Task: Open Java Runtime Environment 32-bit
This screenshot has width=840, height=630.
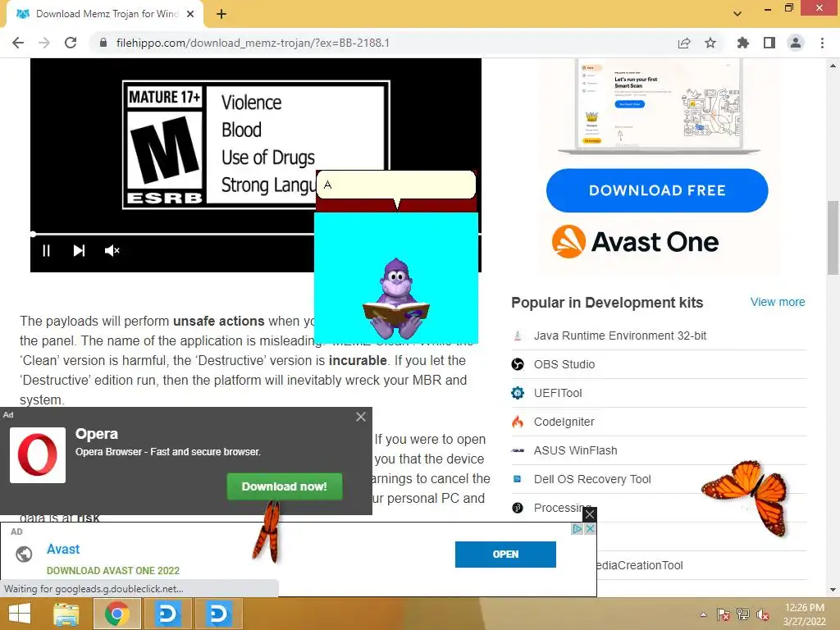Action: pyautogui.click(x=620, y=336)
